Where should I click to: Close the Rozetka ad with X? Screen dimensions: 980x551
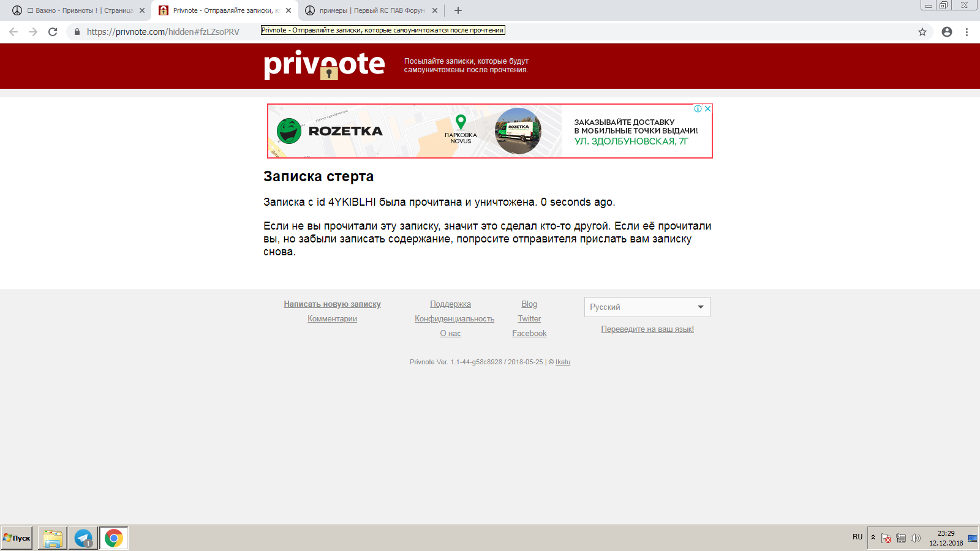point(708,108)
